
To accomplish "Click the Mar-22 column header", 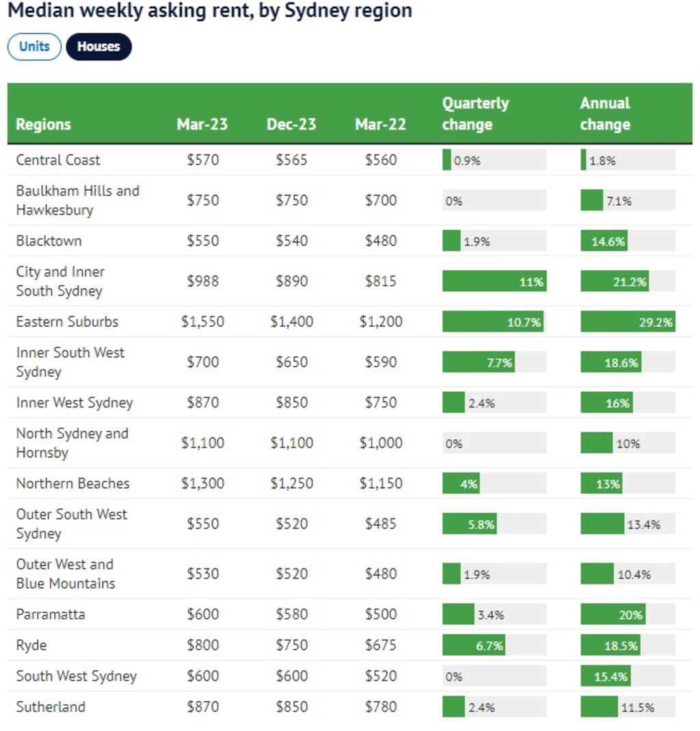I will [x=380, y=124].
